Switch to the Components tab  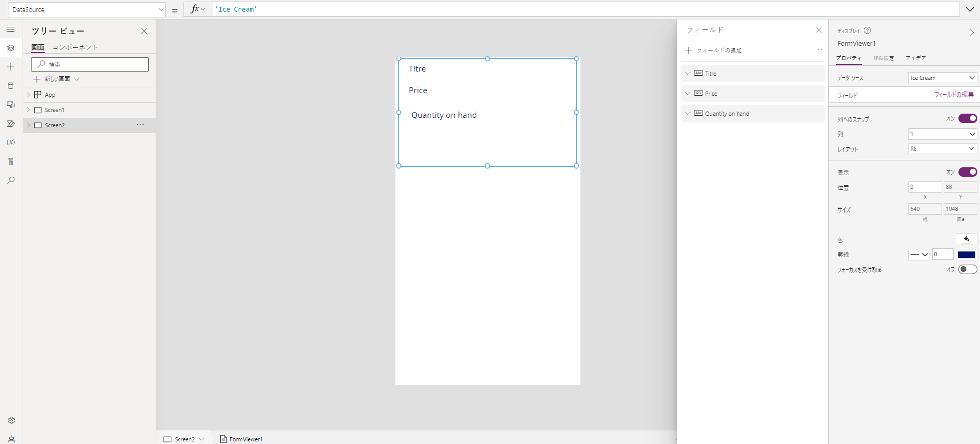click(75, 47)
